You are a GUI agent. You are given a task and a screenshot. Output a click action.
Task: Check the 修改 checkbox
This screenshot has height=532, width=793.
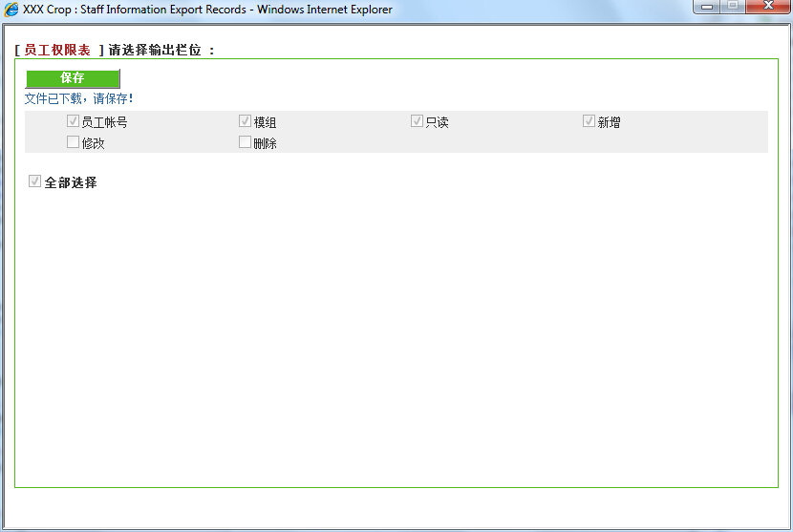click(73, 142)
